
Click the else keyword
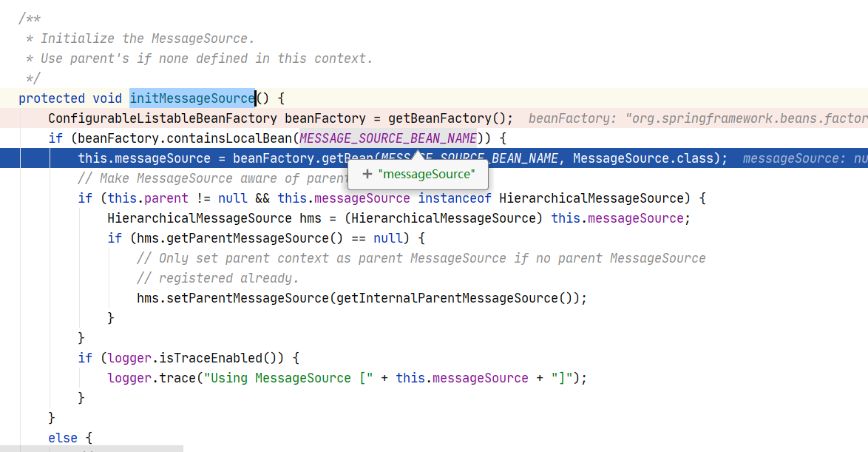(63, 438)
